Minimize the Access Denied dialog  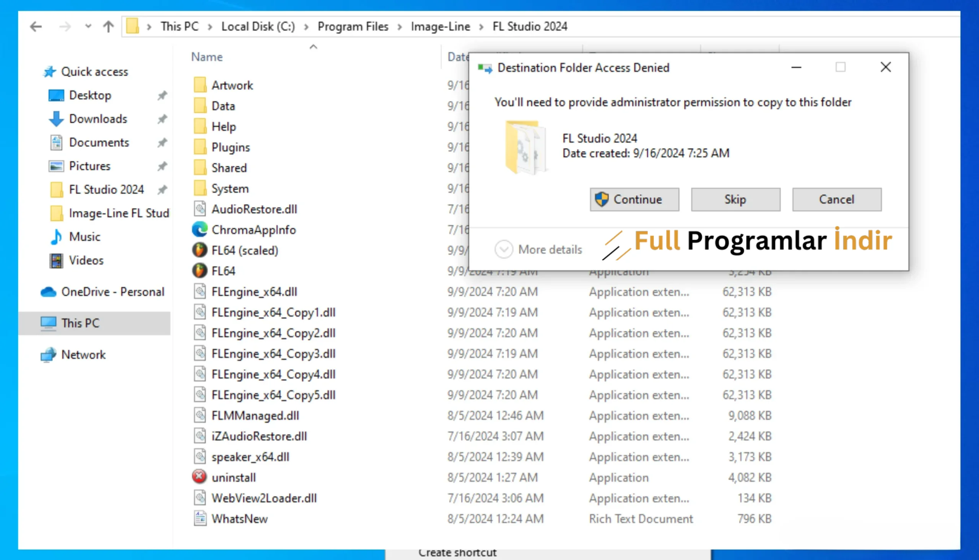click(796, 67)
